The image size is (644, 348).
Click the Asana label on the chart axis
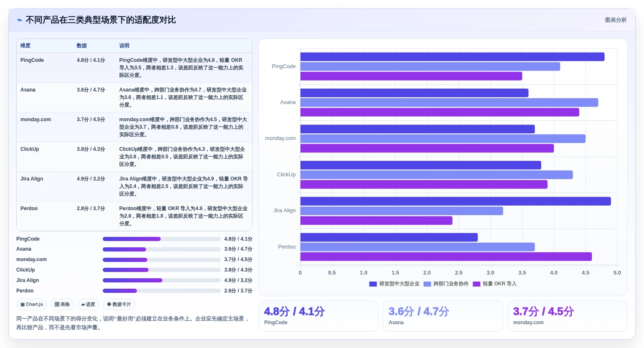[x=288, y=102]
